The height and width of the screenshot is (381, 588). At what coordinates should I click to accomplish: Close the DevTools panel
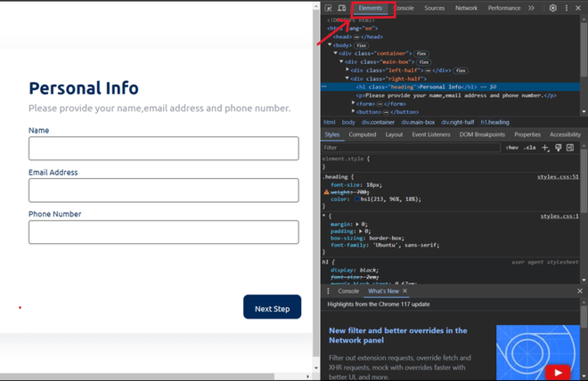pyautogui.click(x=578, y=8)
